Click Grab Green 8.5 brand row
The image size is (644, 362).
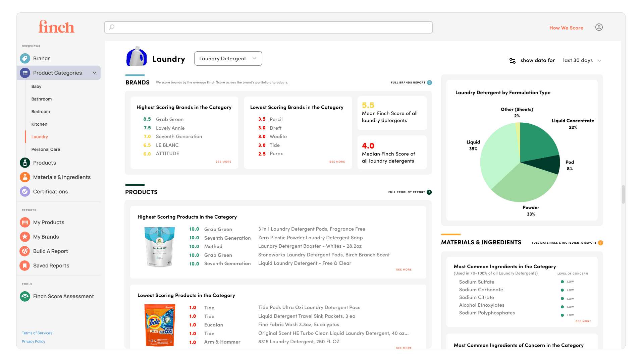163,119
